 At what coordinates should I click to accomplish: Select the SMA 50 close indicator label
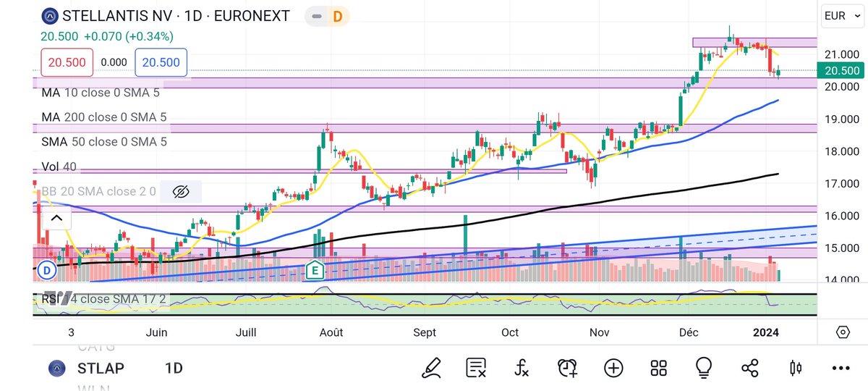104,142
